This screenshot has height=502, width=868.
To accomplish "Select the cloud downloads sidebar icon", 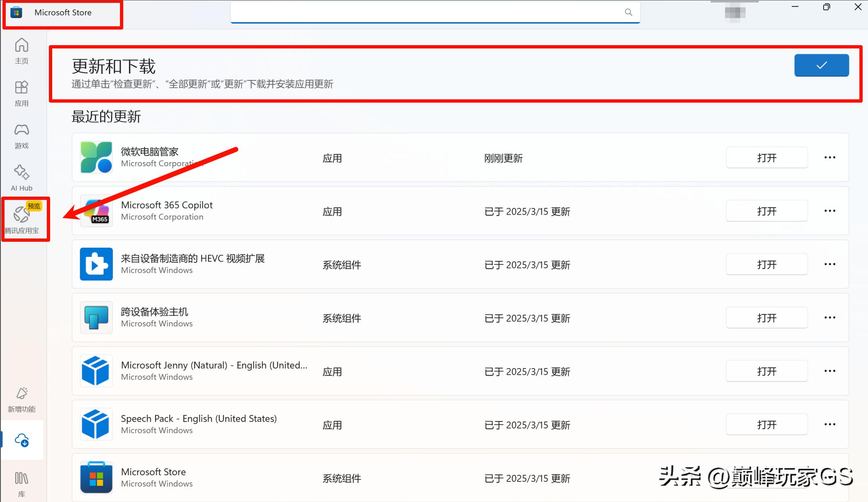I will 22,440.
